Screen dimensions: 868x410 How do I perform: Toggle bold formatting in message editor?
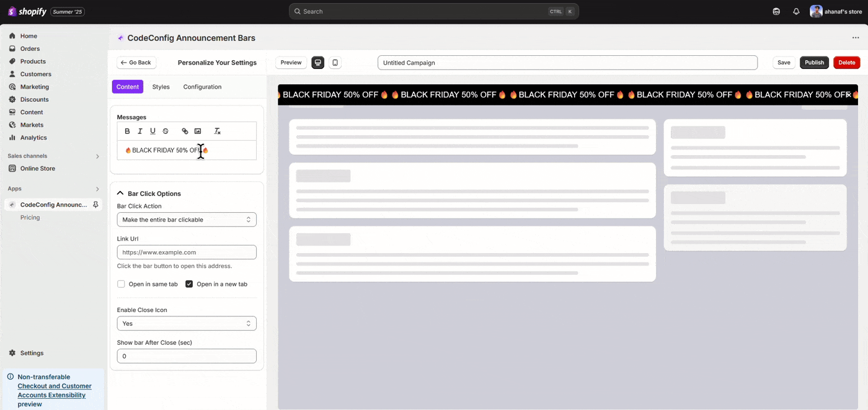tap(127, 131)
